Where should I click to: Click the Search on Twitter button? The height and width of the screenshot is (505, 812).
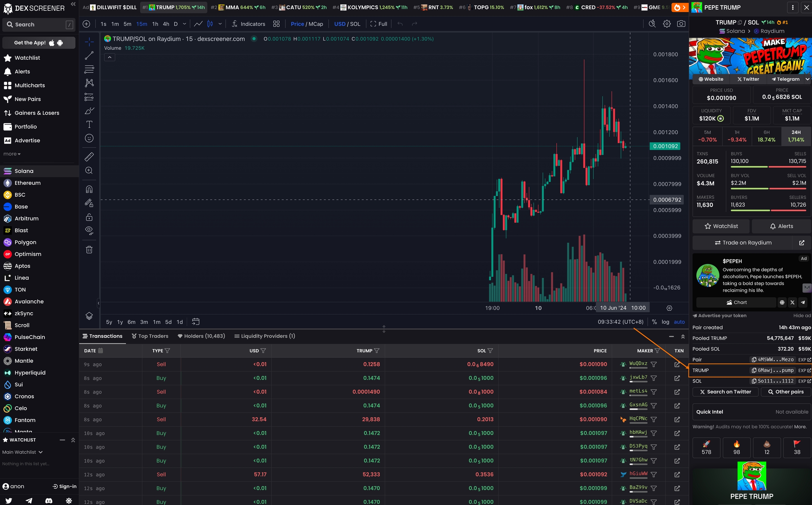[x=725, y=392]
